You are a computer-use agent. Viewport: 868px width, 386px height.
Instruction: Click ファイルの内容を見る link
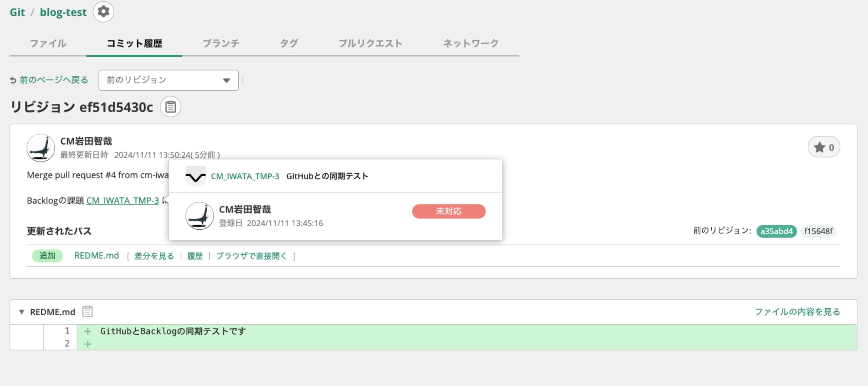[797, 312]
